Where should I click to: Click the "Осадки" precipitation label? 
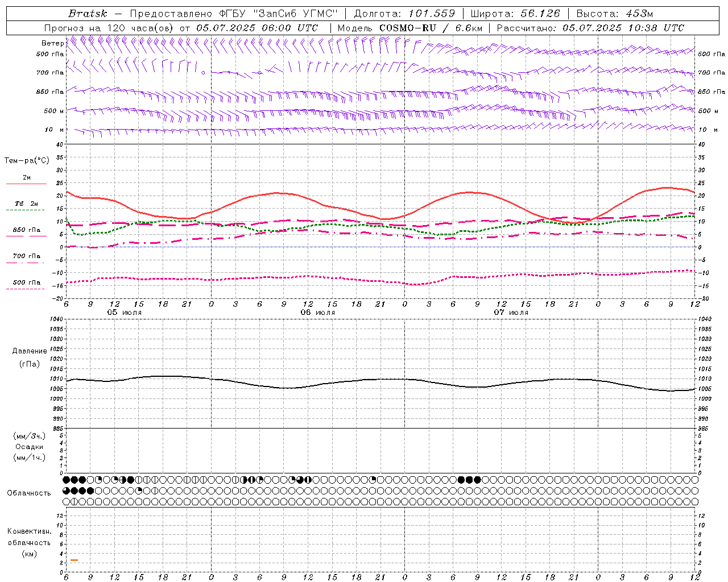point(30,447)
